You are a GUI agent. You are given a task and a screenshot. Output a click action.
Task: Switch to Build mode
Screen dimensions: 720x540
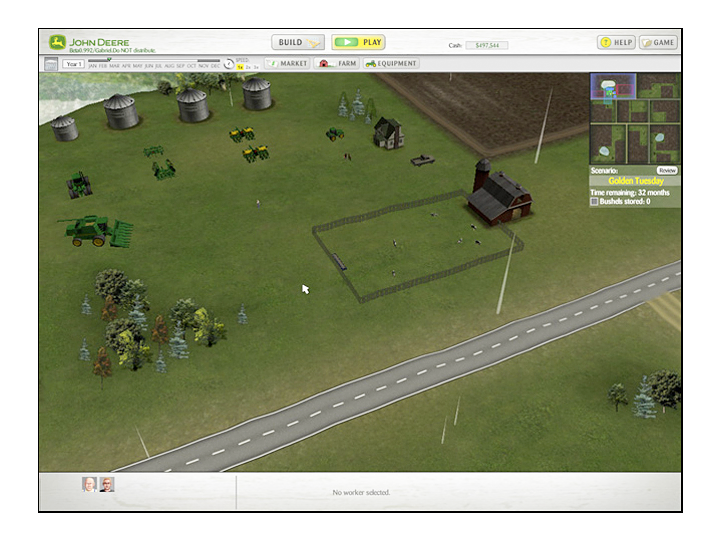298,42
